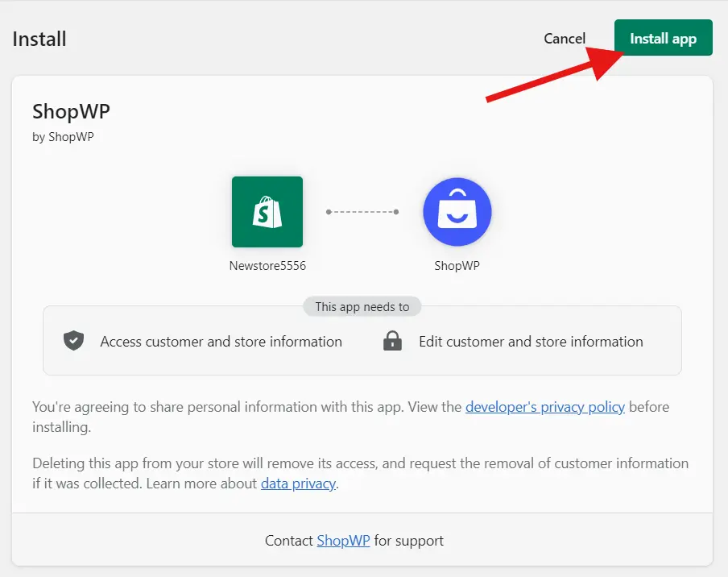Select 'Edit customer and store information' text
The image size is (728, 577).
click(x=532, y=342)
